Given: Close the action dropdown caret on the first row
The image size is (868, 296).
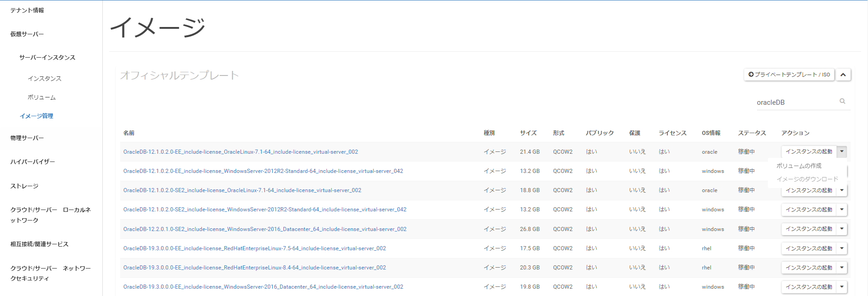Looking at the screenshot, I should pyautogui.click(x=842, y=151).
